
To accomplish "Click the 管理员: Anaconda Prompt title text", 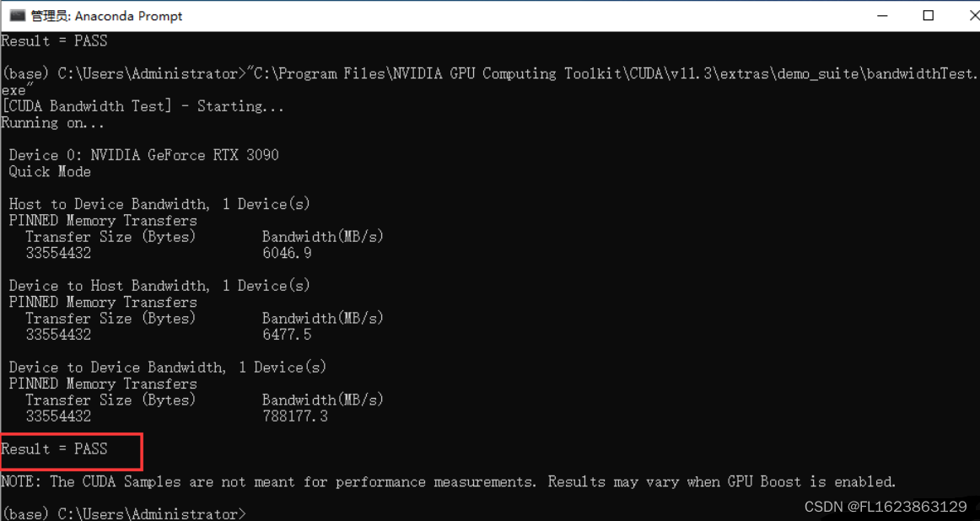I will coord(106,16).
